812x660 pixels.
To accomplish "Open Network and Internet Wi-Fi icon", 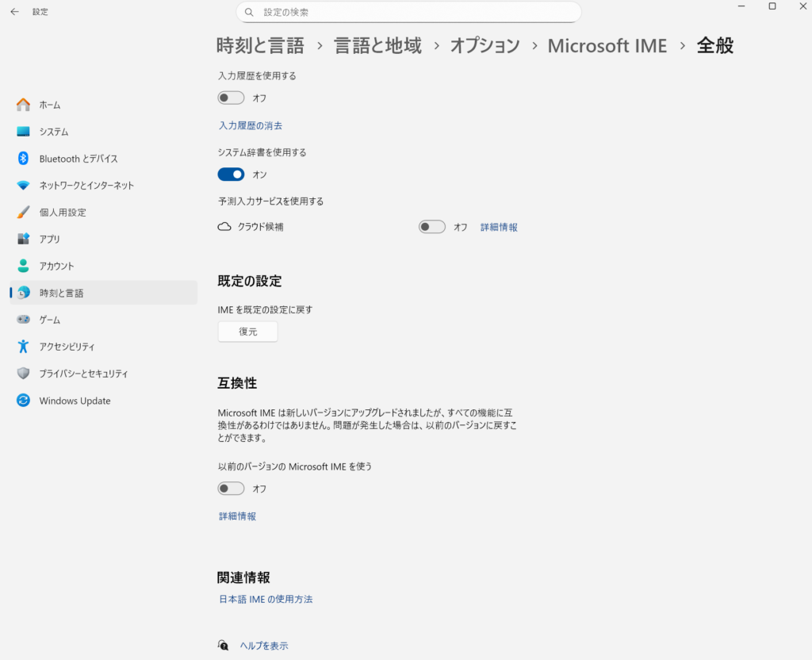I will [x=23, y=186].
